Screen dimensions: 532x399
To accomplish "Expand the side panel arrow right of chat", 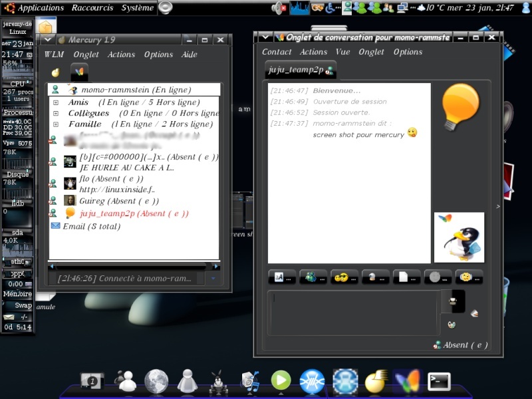I will click(x=497, y=206).
